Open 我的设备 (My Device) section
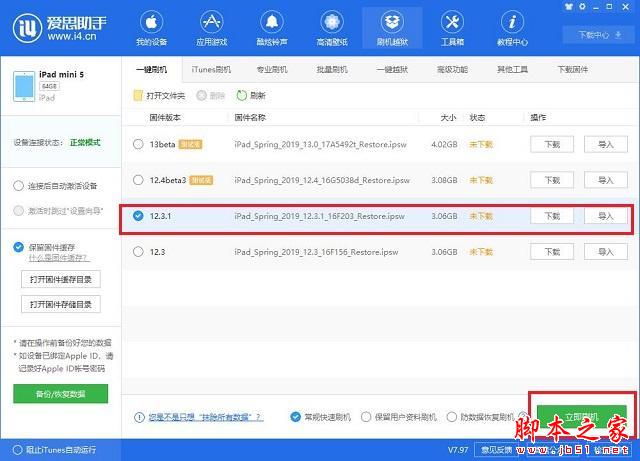 coord(151,28)
